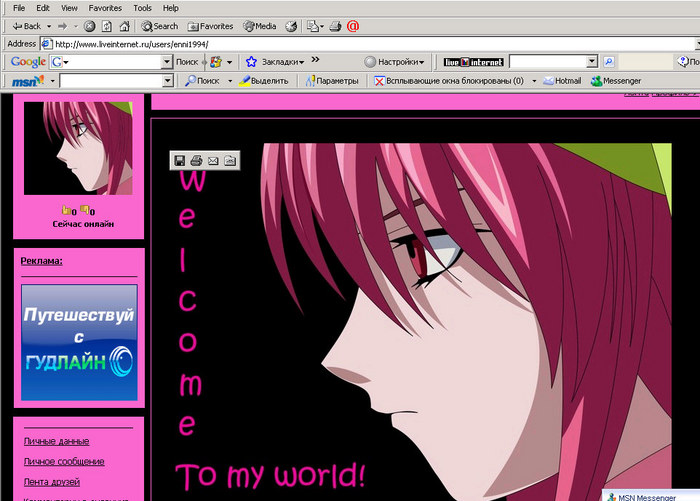Open the View menu
The height and width of the screenshot is (501, 700).
pos(69,8)
